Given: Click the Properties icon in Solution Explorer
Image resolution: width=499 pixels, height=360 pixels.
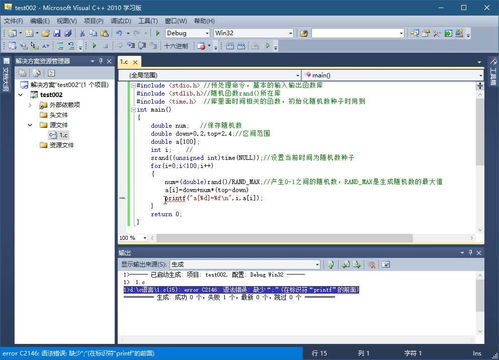Looking at the screenshot, I should pos(23,73).
